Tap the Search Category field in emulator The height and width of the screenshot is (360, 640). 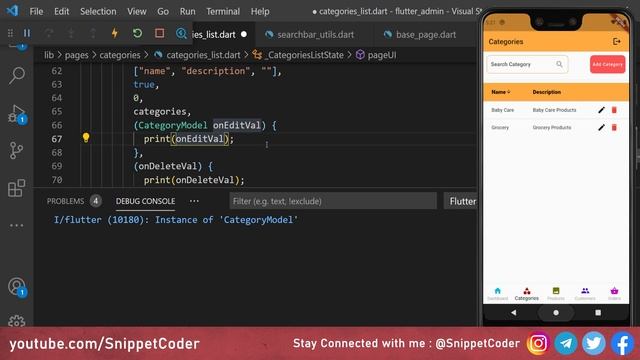coord(527,64)
